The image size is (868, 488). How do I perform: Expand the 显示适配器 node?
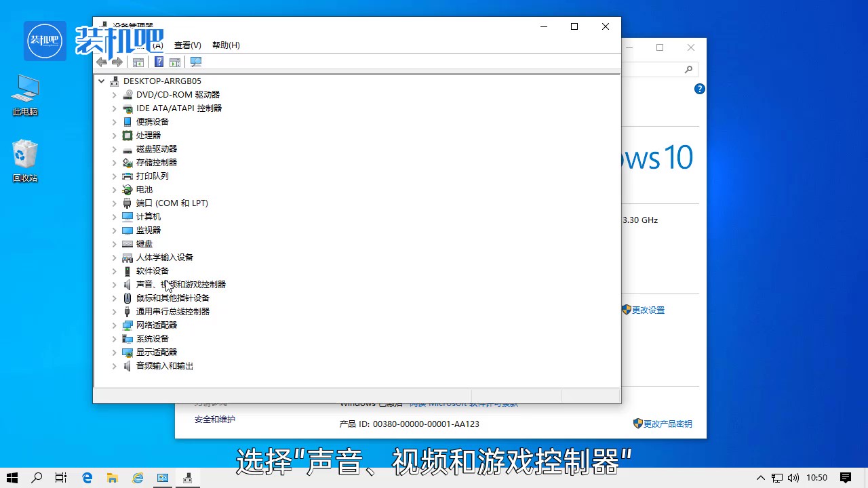[115, 352]
